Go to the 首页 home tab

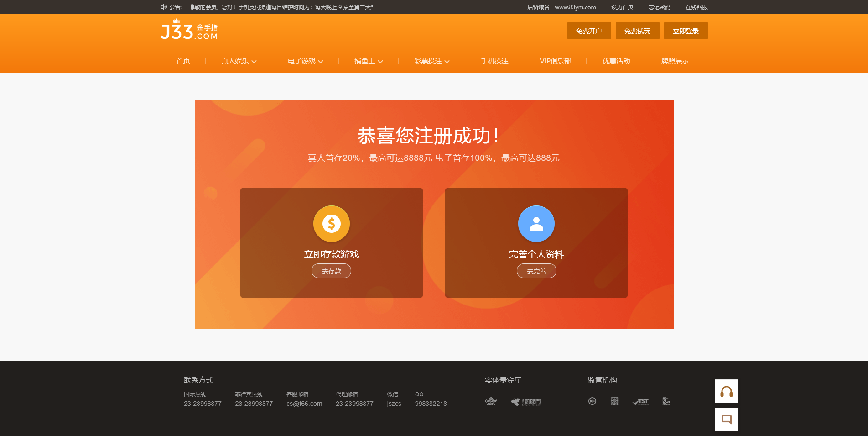pyautogui.click(x=183, y=61)
